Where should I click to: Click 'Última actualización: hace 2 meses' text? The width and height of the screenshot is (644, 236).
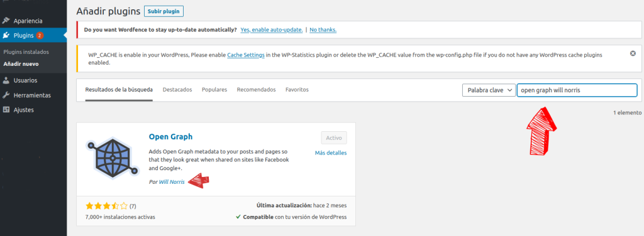click(301, 205)
